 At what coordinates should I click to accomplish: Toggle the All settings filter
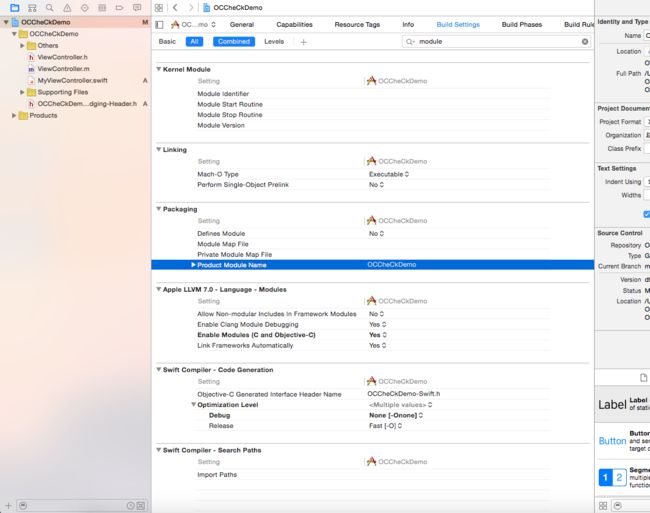tap(194, 41)
